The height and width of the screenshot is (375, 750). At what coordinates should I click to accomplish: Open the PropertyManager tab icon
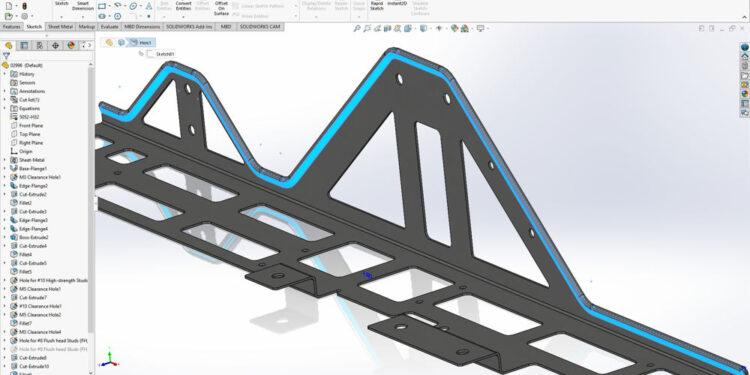pos(24,45)
